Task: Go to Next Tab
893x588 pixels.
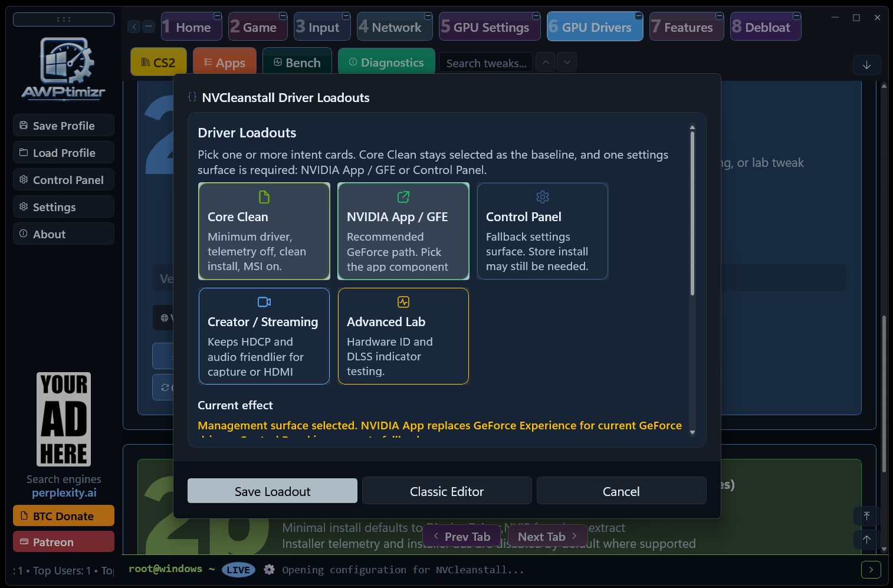Action: pos(548,537)
